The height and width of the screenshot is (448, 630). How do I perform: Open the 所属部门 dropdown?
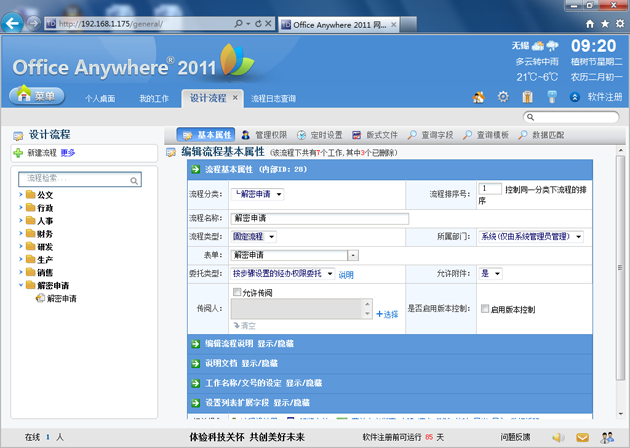[529, 237]
